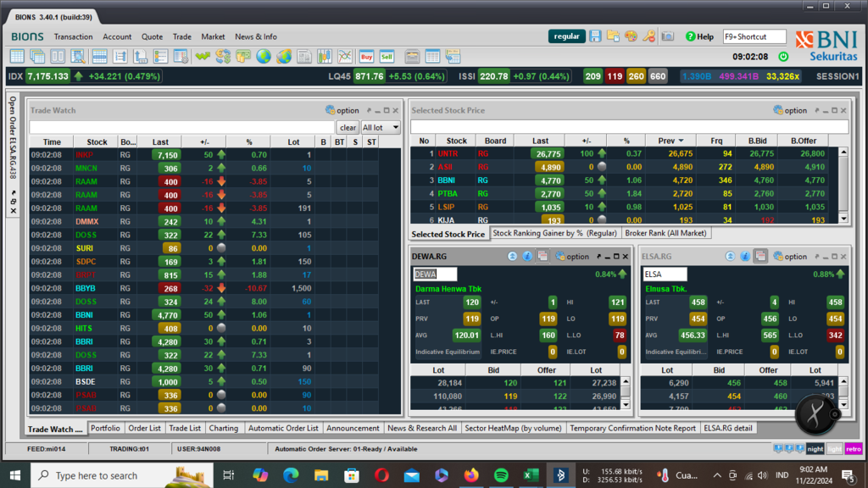
Task: Click the DEWA order book scrollbar down arrow
Action: click(626, 404)
